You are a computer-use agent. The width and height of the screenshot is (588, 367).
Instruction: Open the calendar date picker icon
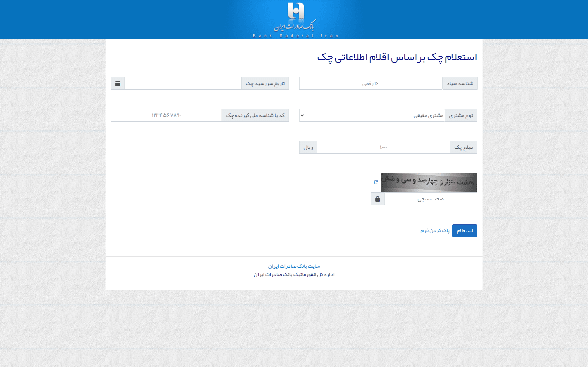pos(118,83)
